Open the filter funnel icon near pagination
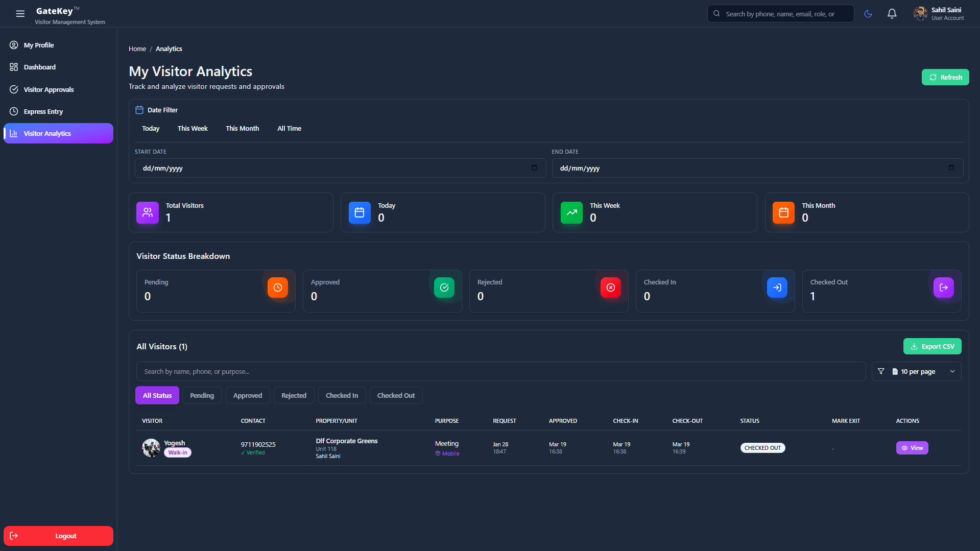The height and width of the screenshot is (551, 980). tap(881, 371)
